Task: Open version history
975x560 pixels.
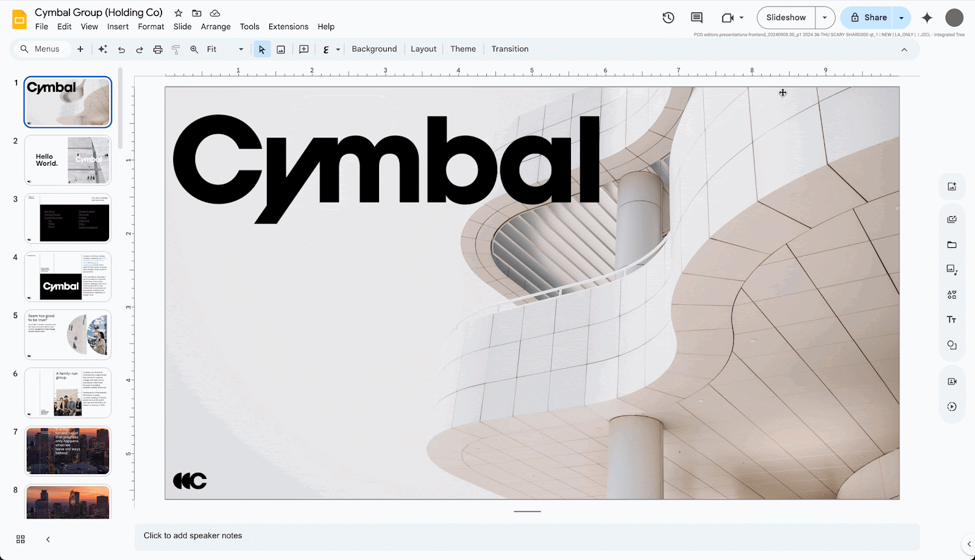Action: point(668,18)
